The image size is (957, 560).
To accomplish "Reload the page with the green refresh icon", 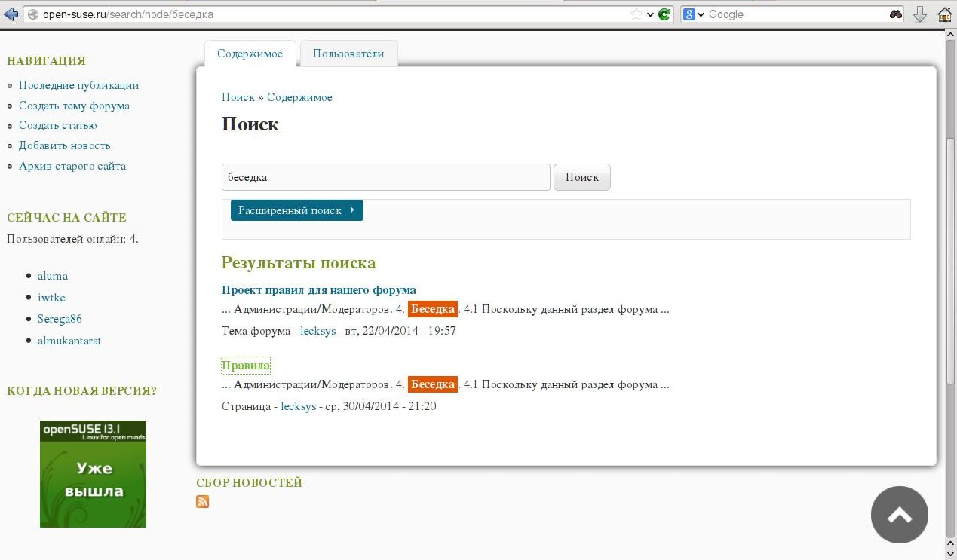I will coord(664,14).
